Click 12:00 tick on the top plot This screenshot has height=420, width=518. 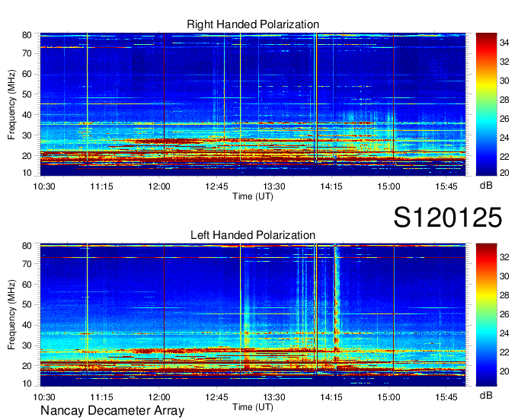click(159, 186)
